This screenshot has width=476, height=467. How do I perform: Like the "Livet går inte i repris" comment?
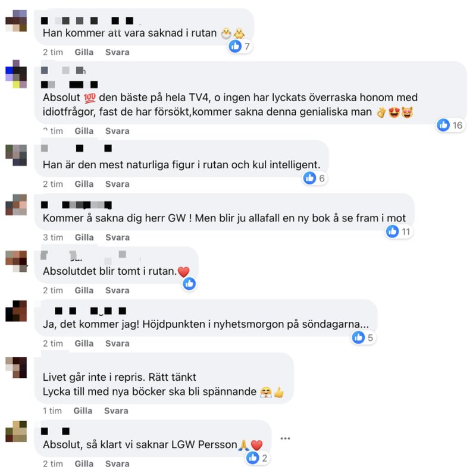pos(83,411)
